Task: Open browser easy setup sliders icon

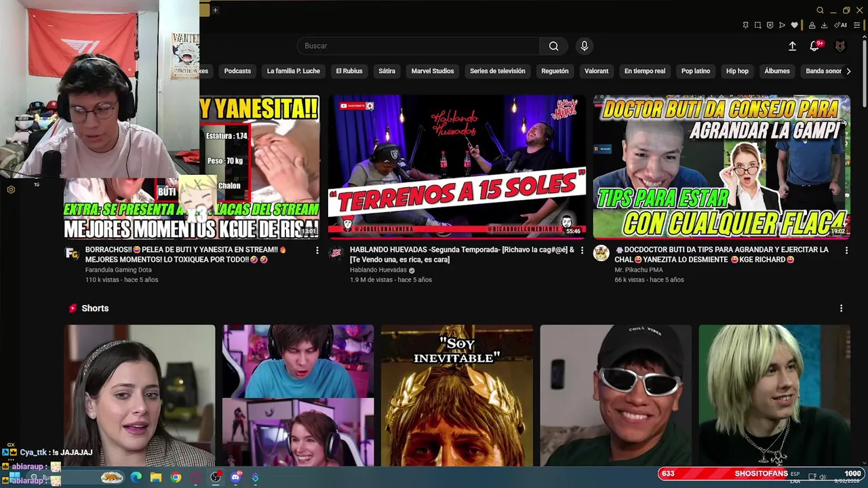Action: pos(858,25)
